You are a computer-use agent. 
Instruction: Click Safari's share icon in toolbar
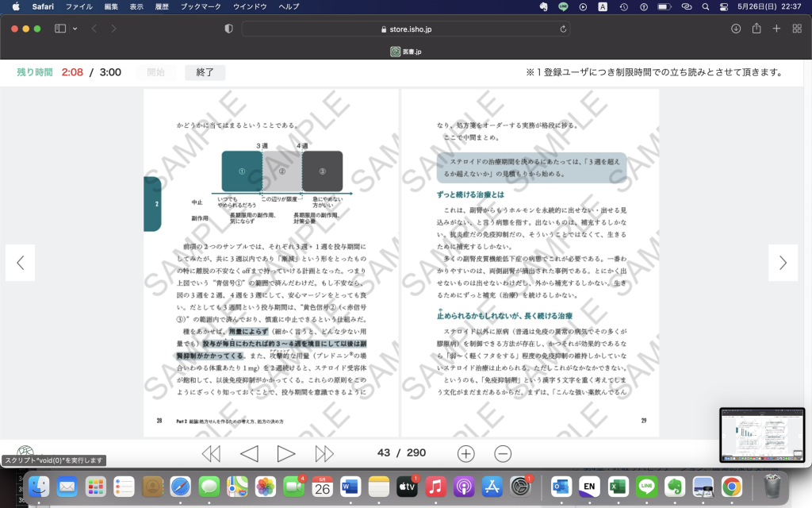(756, 29)
